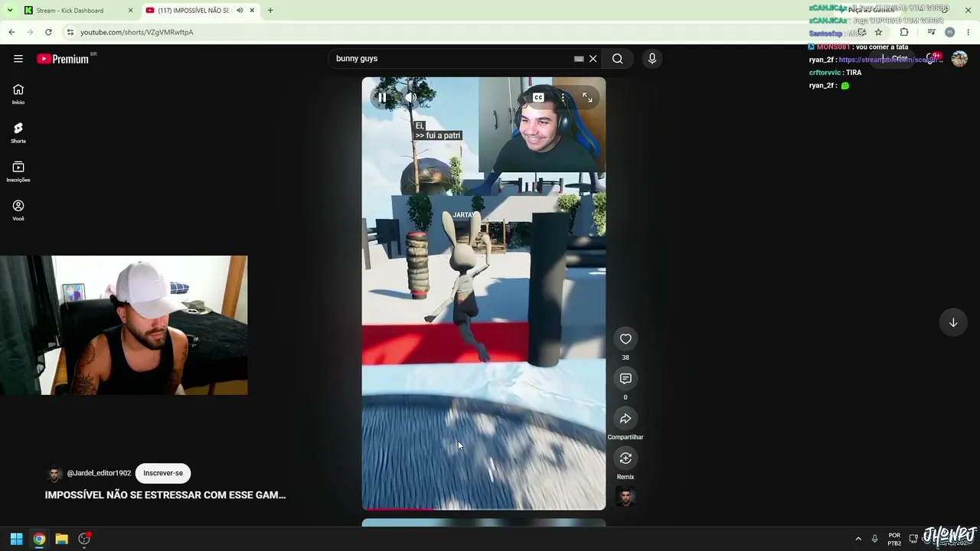Open the taskbar microphone indicator

pos(874,539)
